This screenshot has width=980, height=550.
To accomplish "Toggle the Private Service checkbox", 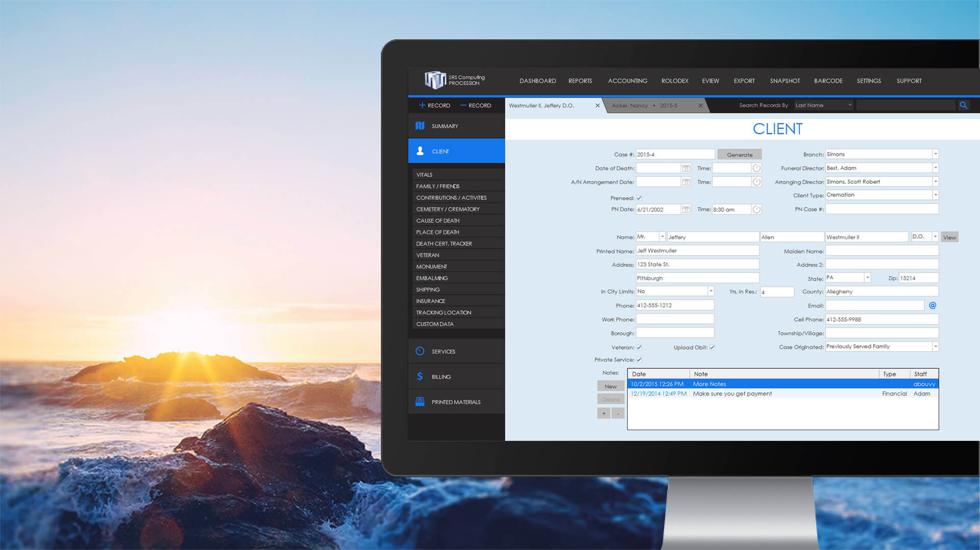I will [639, 360].
